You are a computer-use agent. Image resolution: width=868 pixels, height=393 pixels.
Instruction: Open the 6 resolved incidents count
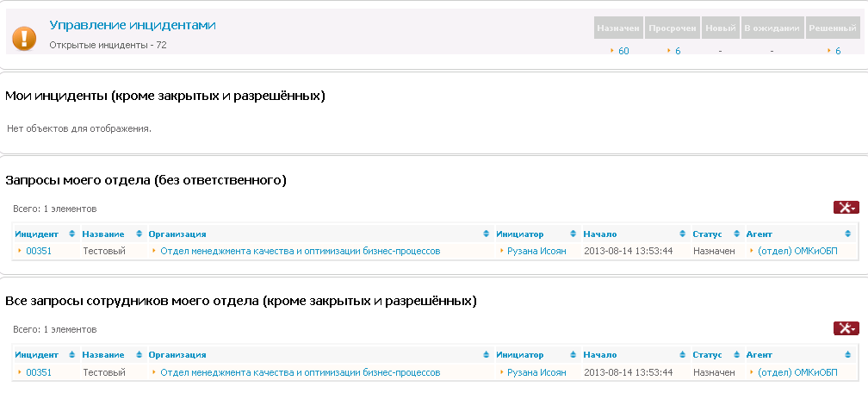838,51
